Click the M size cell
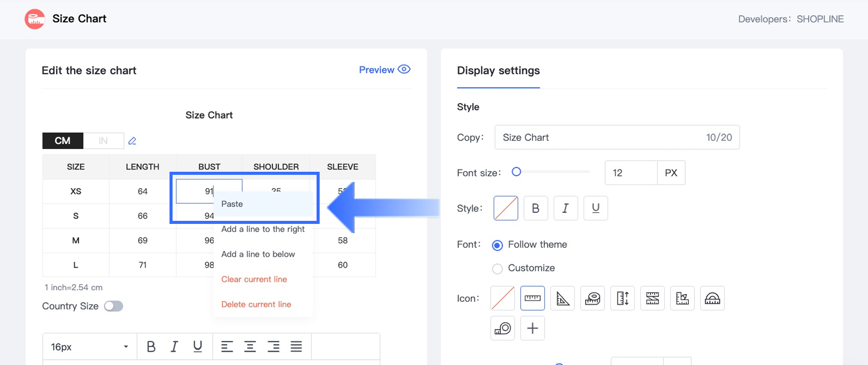The width and height of the screenshot is (868, 365). (x=76, y=240)
